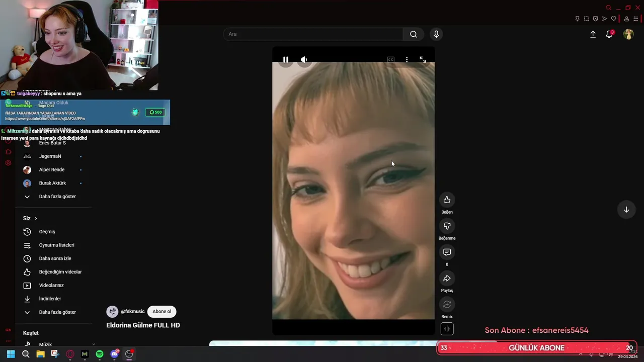Submit search with magnifier button

(x=413, y=34)
